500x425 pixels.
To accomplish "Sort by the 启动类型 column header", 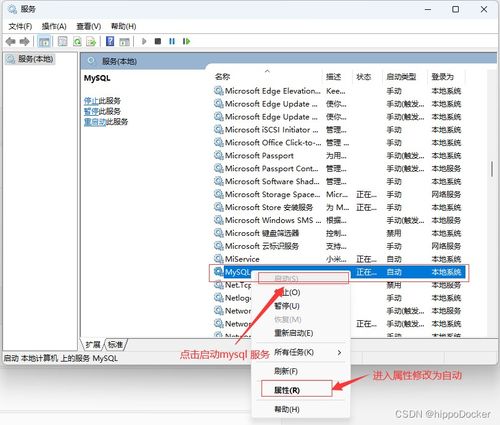I will coord(401,77).
